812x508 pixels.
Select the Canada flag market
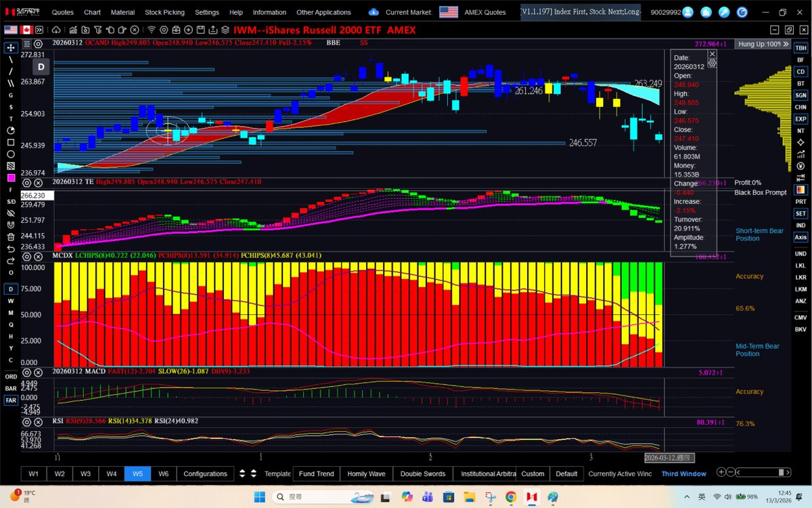pyautogui.click(x=27, y=30)
